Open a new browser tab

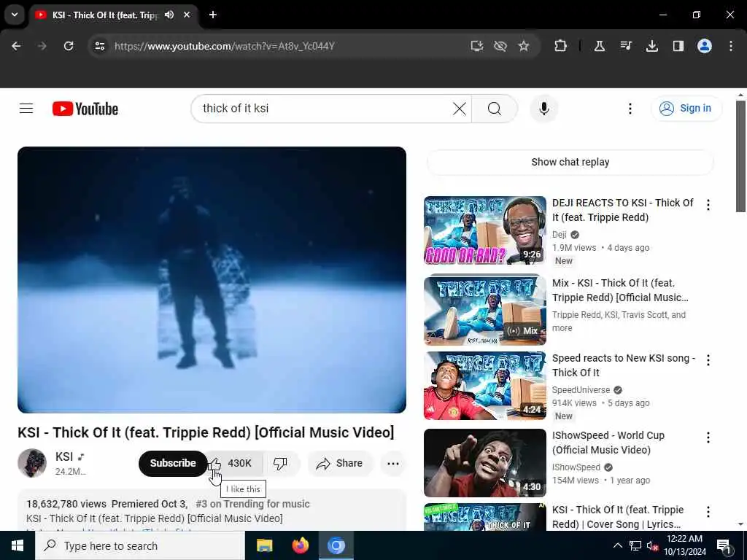213,15
